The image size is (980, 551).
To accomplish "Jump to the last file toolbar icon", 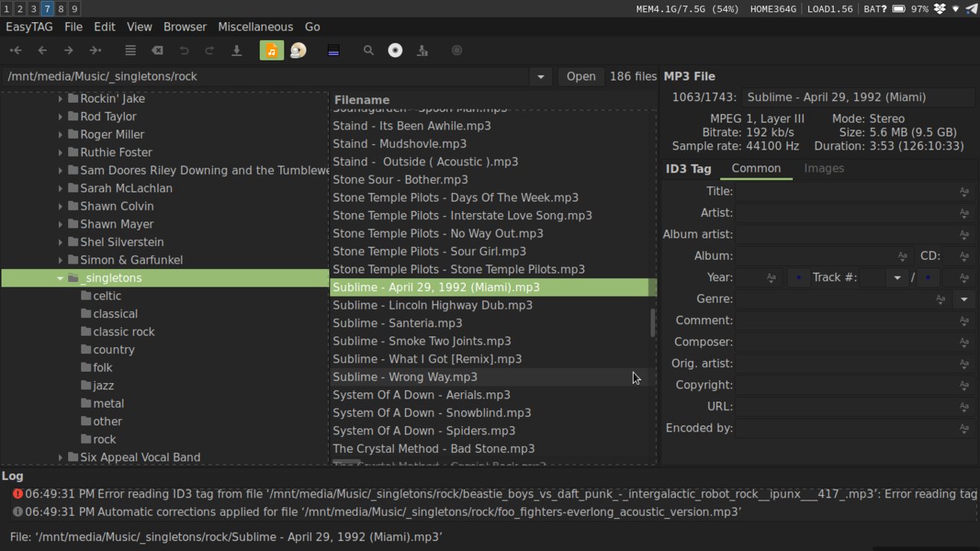I will point(95,51).
